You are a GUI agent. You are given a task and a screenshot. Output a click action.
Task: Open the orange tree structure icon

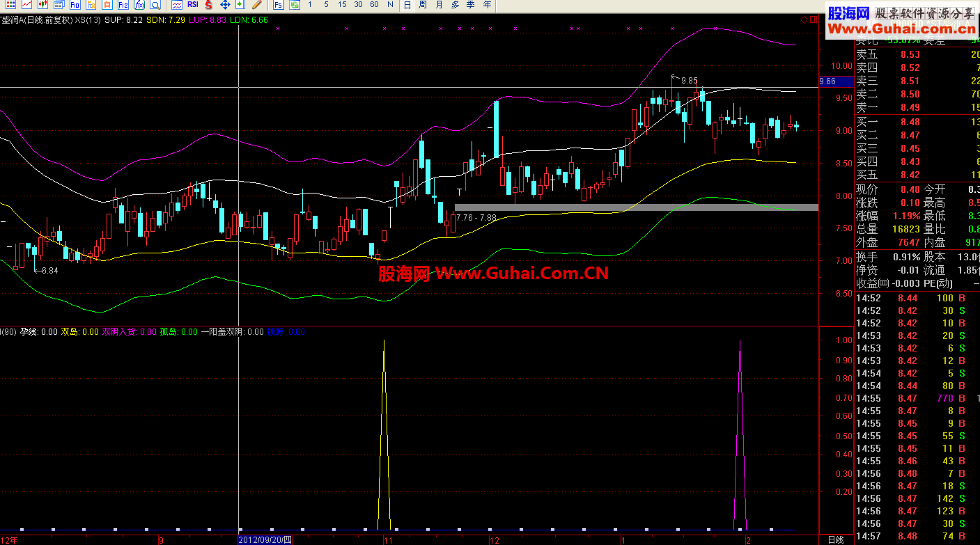91,5
